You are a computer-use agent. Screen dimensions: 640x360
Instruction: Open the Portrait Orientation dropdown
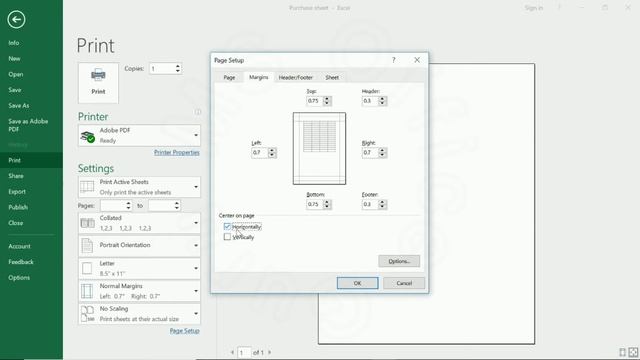139,245
